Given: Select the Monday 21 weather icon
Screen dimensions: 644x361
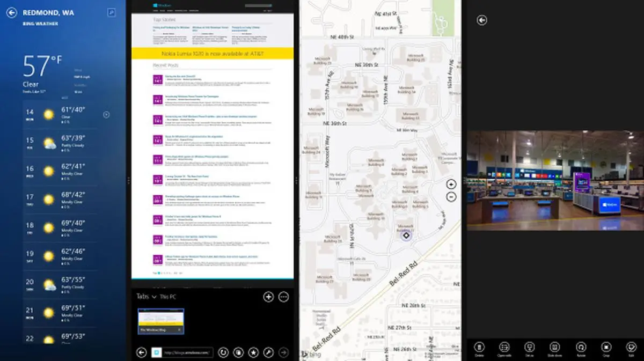Looking at the screenshot, I should (49, 313).
